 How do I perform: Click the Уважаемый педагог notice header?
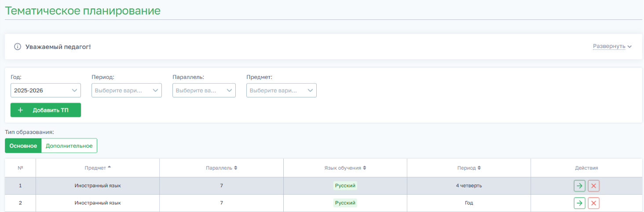(58, 47)
